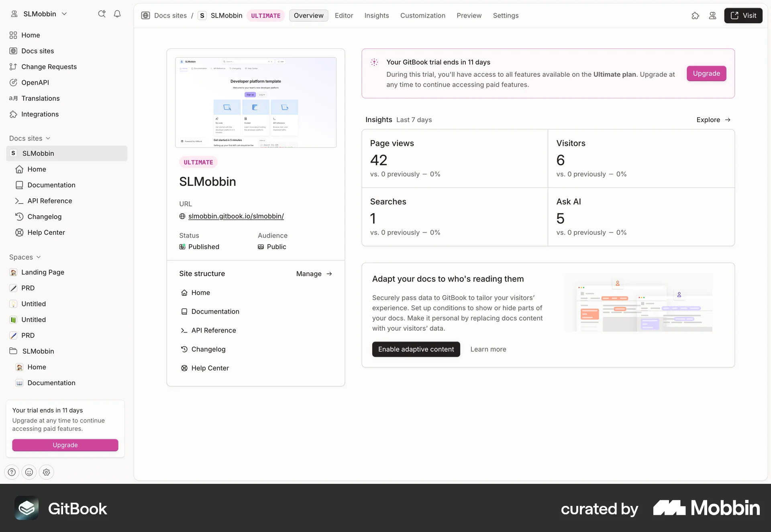Click the globe icon beside the site URL
The height and width of the screenshot is (532, 771).
click(182, 216)
